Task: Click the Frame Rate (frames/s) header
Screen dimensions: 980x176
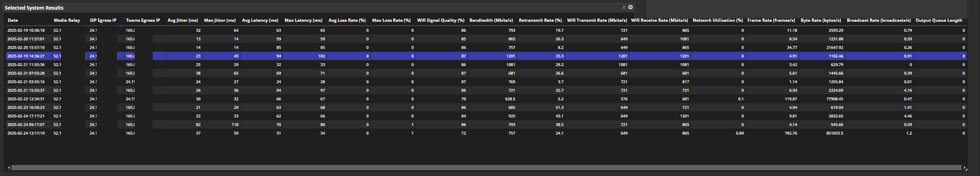Action: tap(771, 20)
